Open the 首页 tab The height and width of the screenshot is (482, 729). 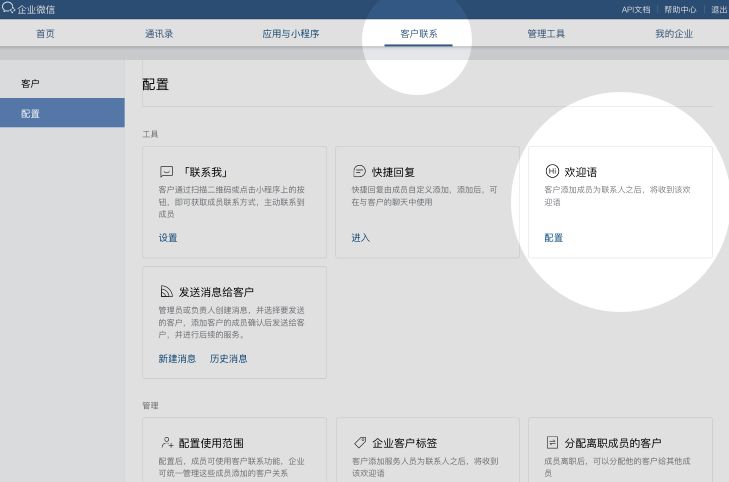pyautogui.click(x=45, y=34)
